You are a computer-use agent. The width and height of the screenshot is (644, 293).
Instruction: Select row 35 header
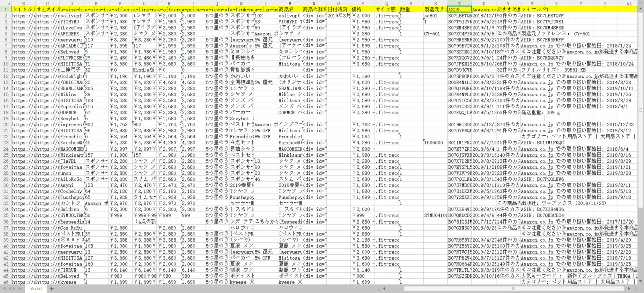click(5, 214)
